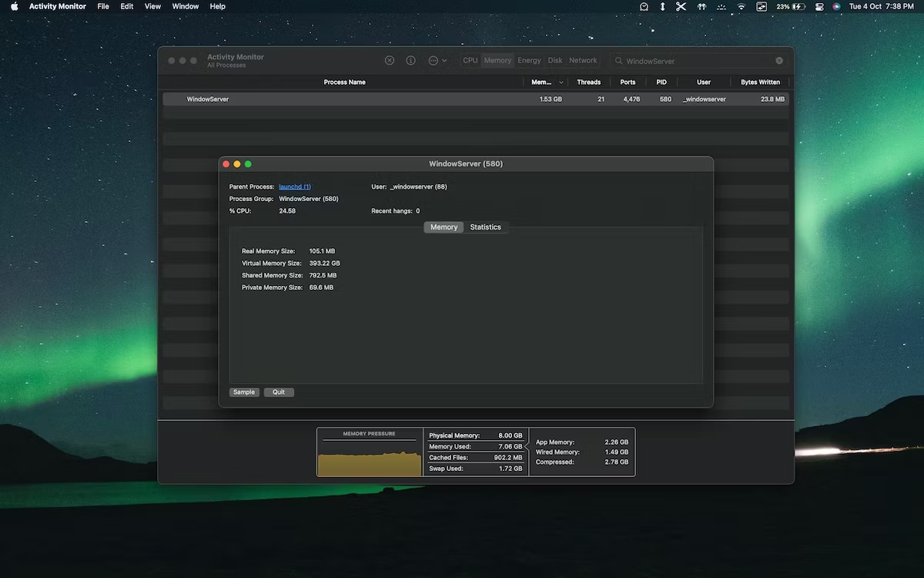Click the Stop process icon in Activity Monitor toolbar

point(390,60)
